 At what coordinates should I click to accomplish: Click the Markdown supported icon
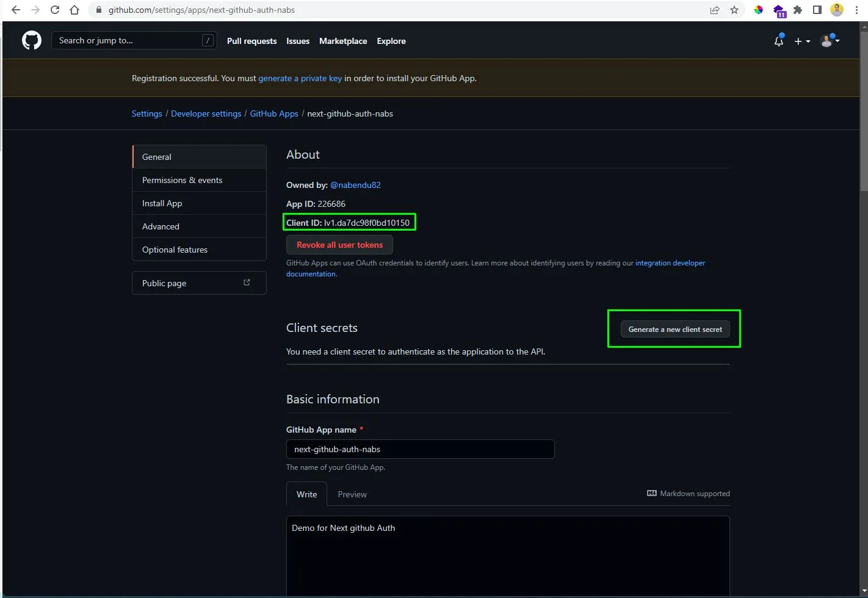[x=652, y=493]
